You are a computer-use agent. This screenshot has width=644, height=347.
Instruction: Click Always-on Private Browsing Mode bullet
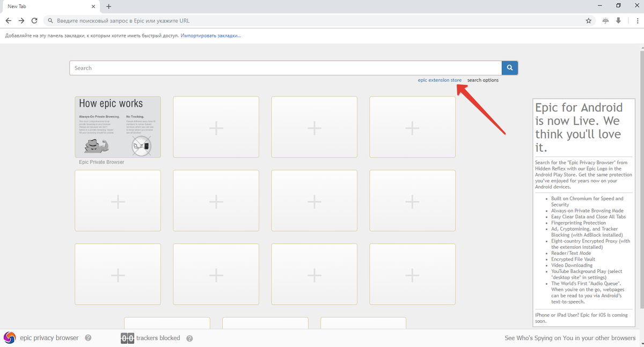(x=587, y=211)
